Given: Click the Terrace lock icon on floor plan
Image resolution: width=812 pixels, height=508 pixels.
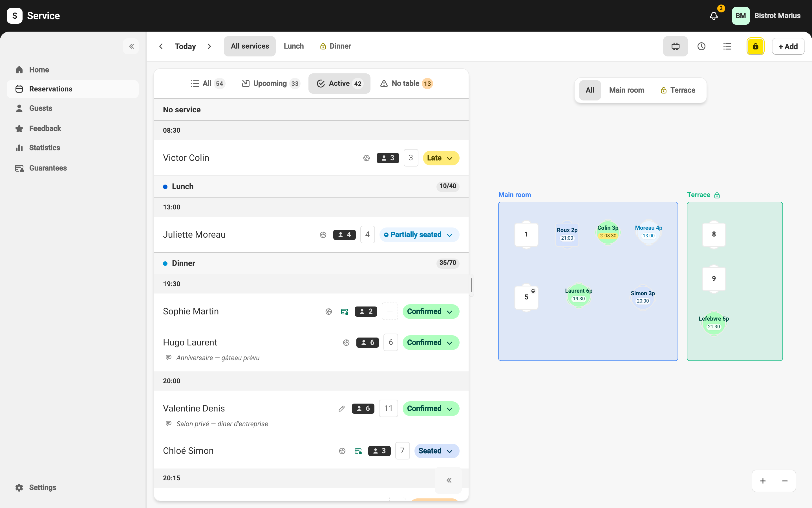Looking at the screenshot, I should pyautogui.click(x=717, y=195).
